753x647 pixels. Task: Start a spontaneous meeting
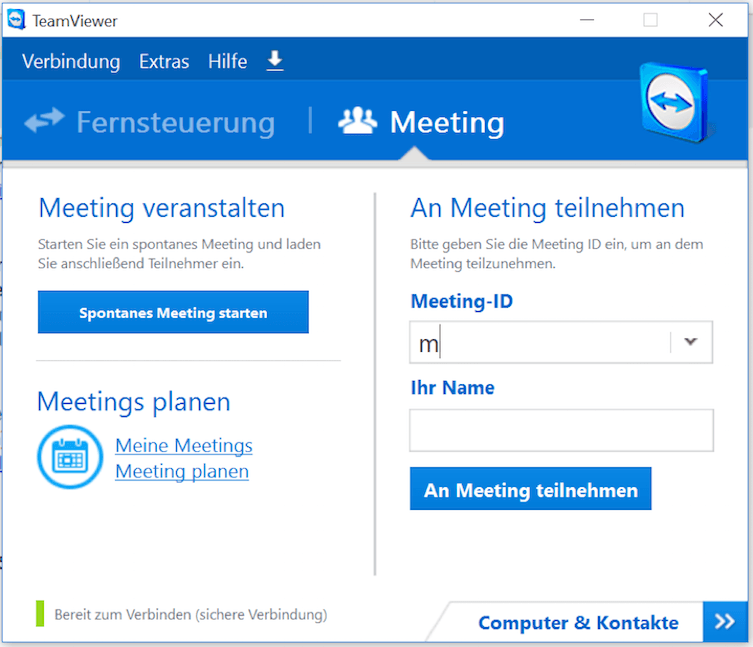click(173, 312)
